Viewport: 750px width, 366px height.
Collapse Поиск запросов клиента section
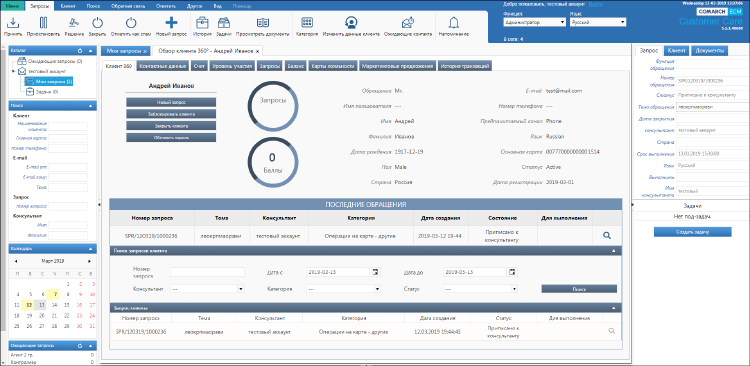coord(613,250)
